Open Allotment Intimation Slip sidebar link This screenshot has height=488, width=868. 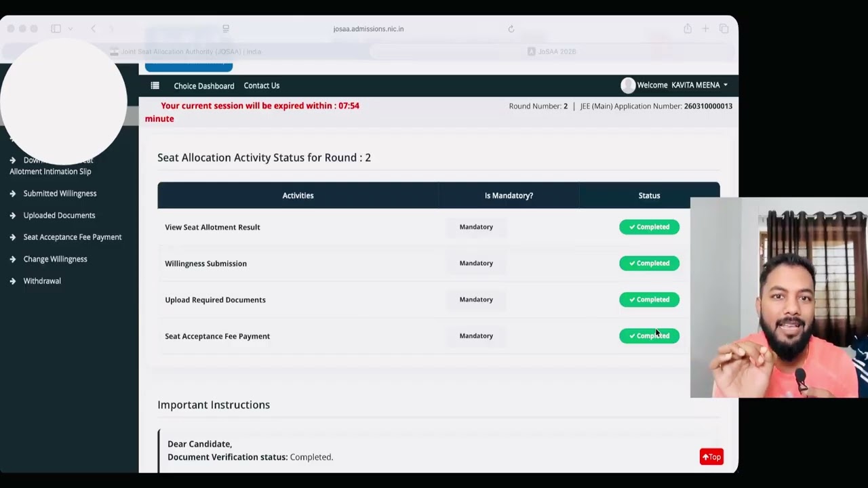tap(50, 171)
